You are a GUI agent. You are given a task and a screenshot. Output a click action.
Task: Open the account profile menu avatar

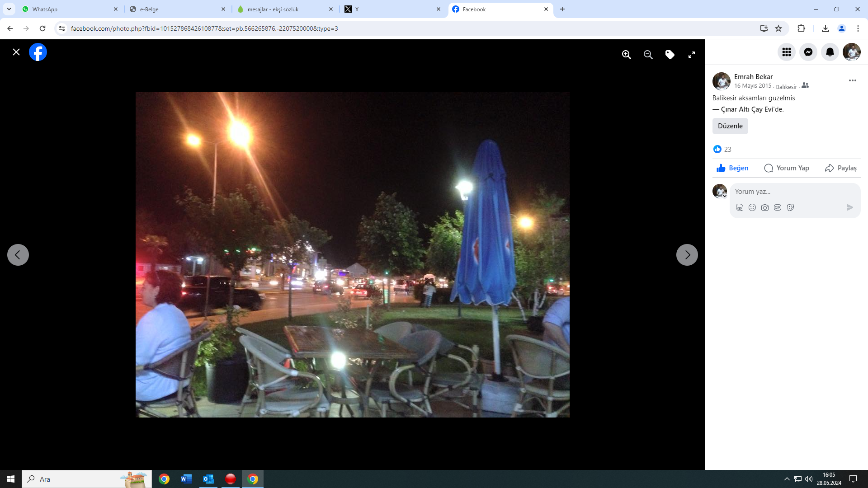pyautogui.click(x=851, y=52)
